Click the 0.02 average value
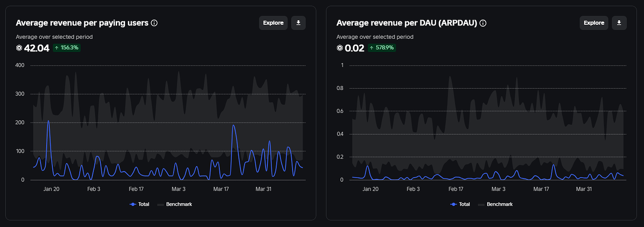Image resolution: width=644 pixels, height=227 pixels. click(354, 48)
